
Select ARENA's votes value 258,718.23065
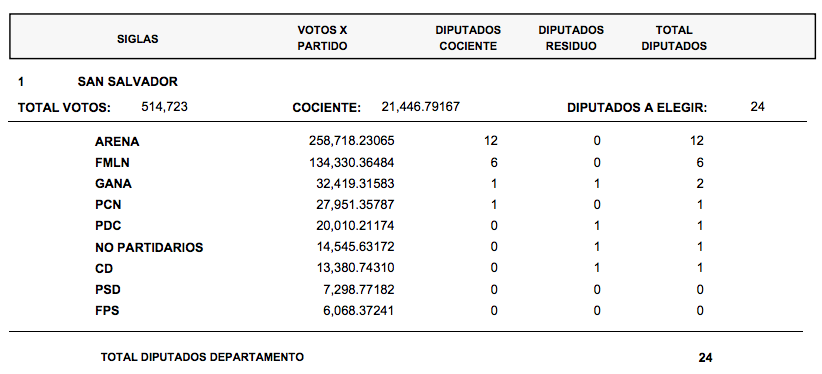[x=352, y=141]
